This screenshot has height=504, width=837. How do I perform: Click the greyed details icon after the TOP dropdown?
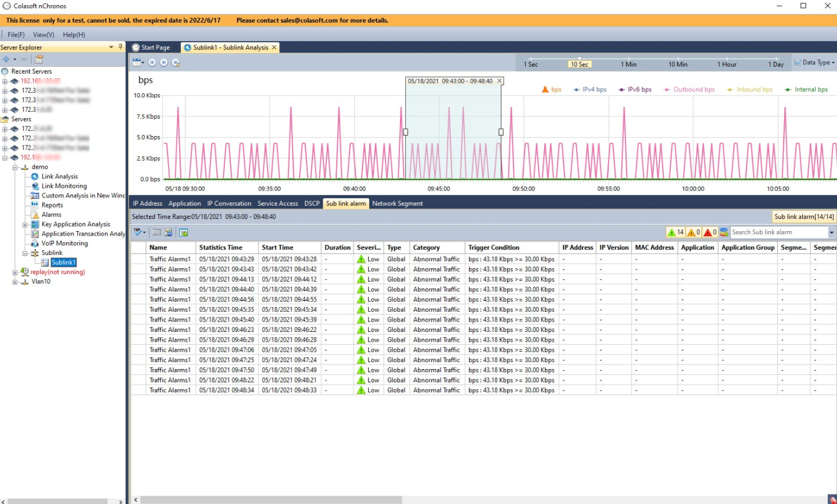[157, 232]
